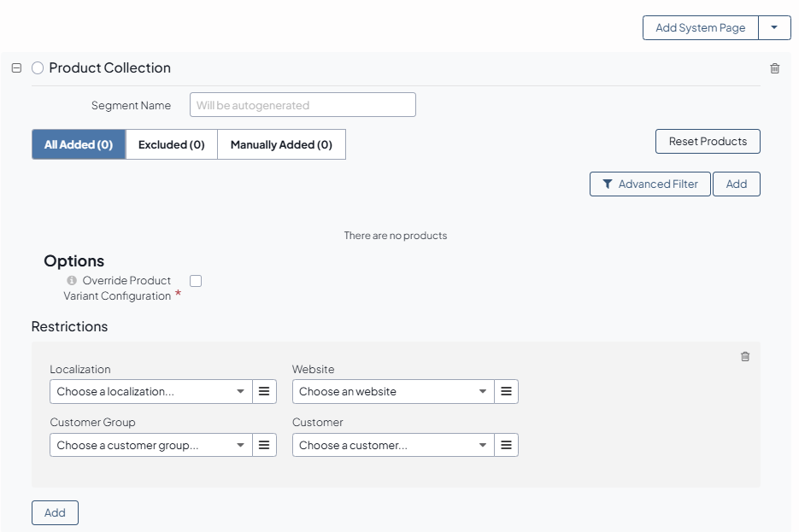Open customer group list via hamburger icon
The width and height of the screenshot is (799, 532).
pos(264,445)
